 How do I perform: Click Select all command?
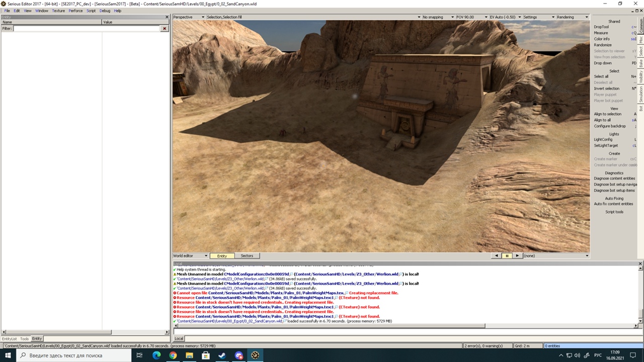click(x=601, y=77)
